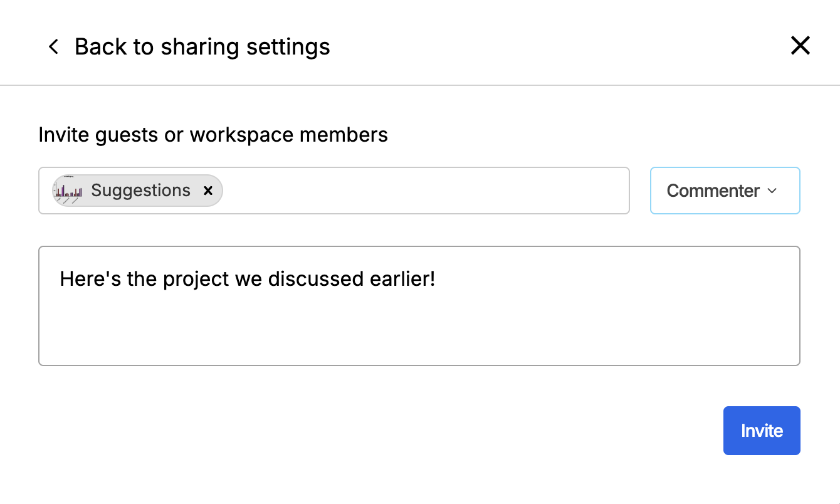The width and height of the screenshot is (840, 504).
Task: Click "Invite guests or workspace members" heading
Action: pyautogui.click(x=213, y=135)
